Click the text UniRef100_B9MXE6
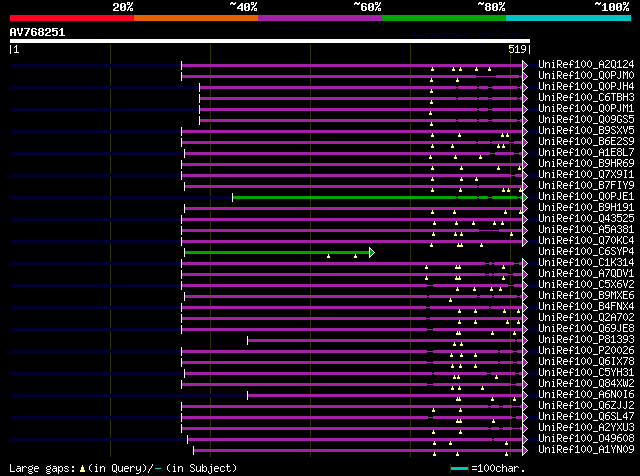 (x=586, y=296)
